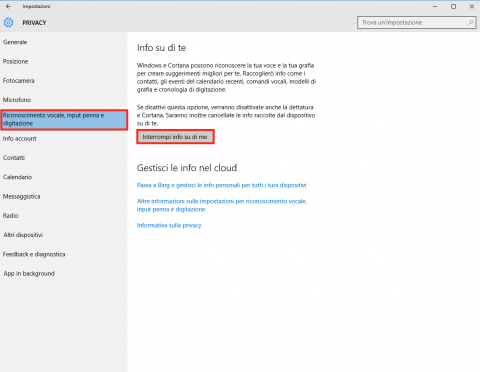The width and height of the screenshot is (480, 372).
Task: Click the PRIVACY page title
Action: click(x=34, y=23)
